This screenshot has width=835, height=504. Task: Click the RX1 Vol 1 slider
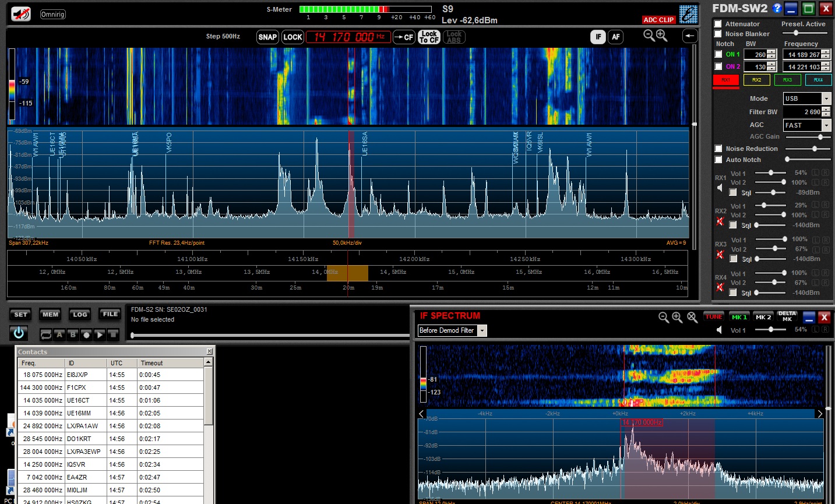(769, 173)
